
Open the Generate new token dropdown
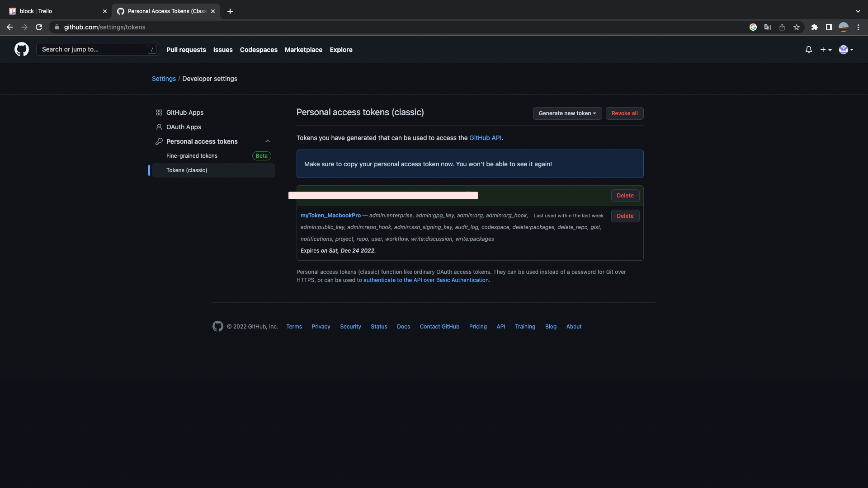pos(567,113)
